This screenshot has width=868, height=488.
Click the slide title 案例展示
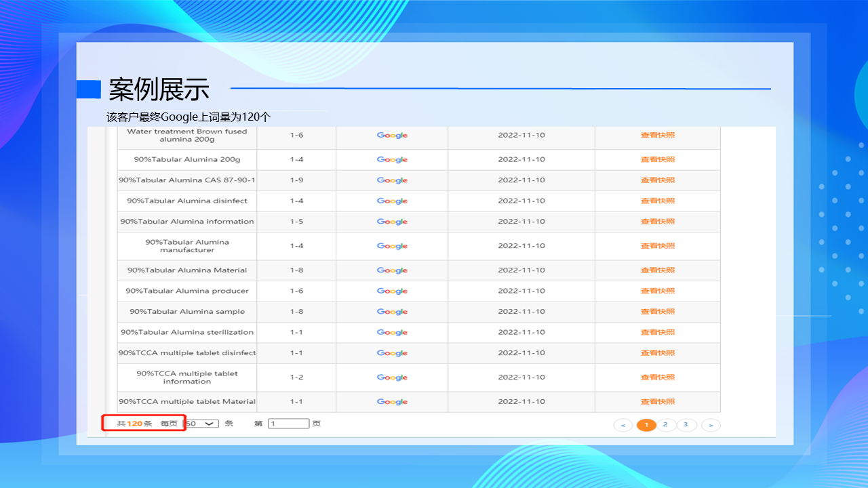(x=159, y=89)
